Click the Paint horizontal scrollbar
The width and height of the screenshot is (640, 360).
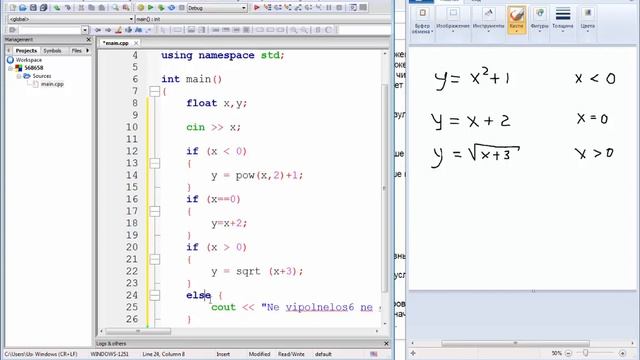pyautogui.click(x=516, y=343)
